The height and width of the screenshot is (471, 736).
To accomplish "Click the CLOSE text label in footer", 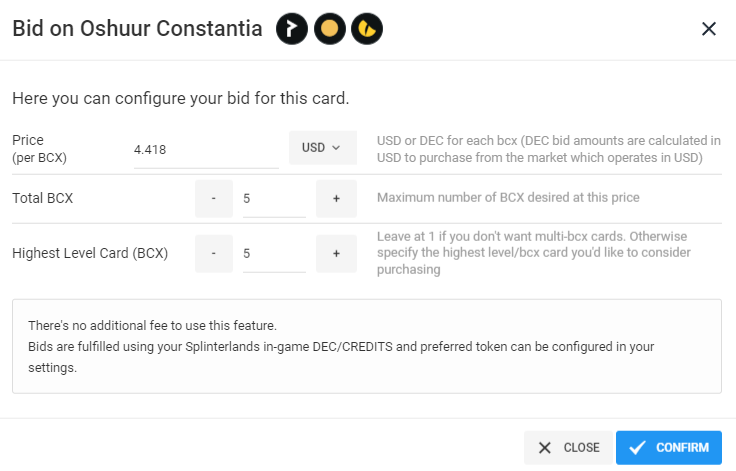I will click(x=582, y=448).
